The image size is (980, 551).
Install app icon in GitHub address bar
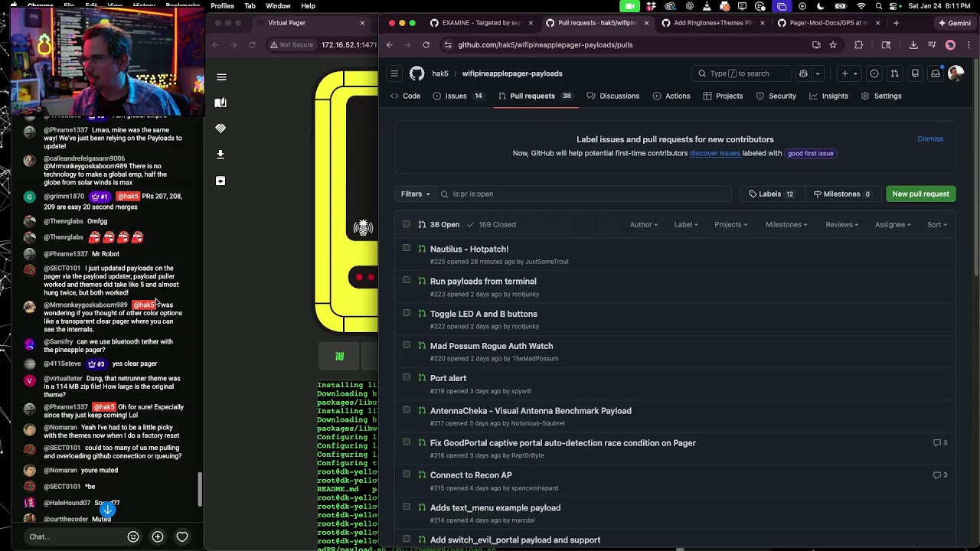coord(816,45)
